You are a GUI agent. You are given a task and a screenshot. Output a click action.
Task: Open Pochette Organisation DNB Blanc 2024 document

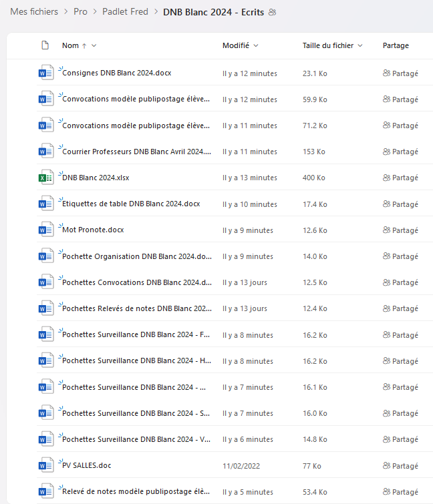click(x=137, y=256)
